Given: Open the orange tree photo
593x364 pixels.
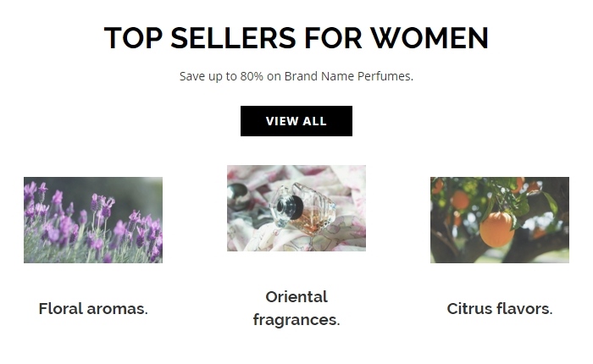Looking at the screenshot, I should pyautogui.click(x=499, y=220).
